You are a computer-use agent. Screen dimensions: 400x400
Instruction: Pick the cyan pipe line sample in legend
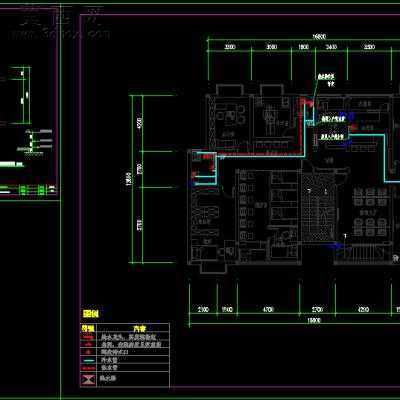pos(88,360)
